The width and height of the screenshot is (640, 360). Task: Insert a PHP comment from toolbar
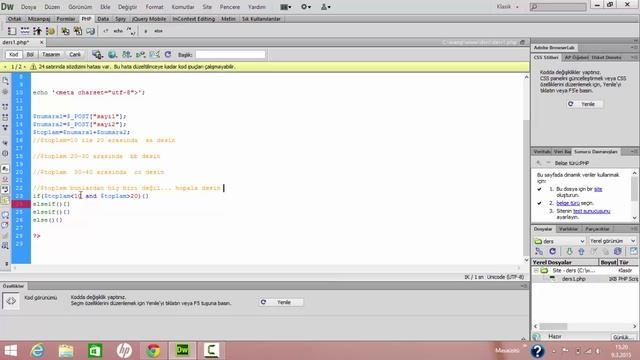coord(131,31)
